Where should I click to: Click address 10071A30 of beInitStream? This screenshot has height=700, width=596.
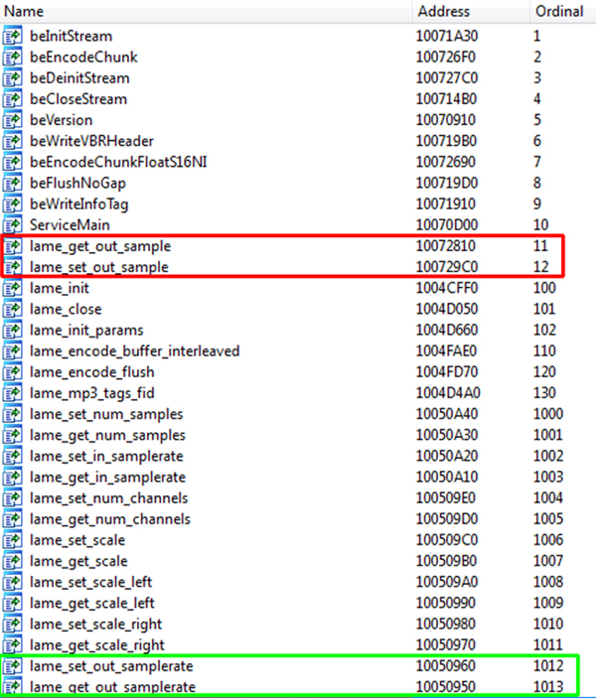447,36
